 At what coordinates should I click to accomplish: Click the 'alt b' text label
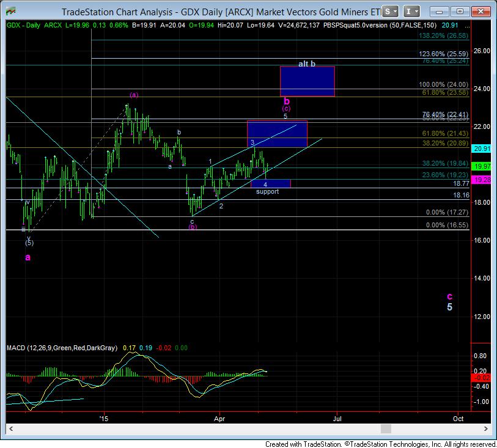(307, 64)
